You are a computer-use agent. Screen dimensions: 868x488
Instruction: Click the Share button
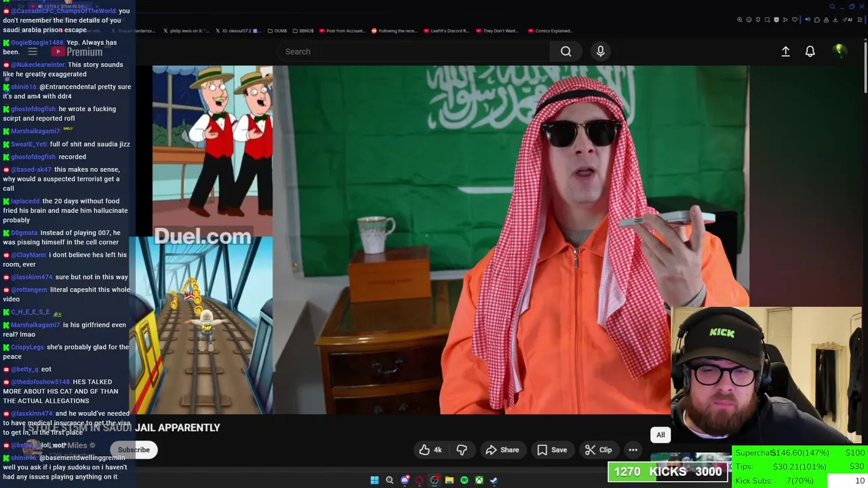(502, 450)
